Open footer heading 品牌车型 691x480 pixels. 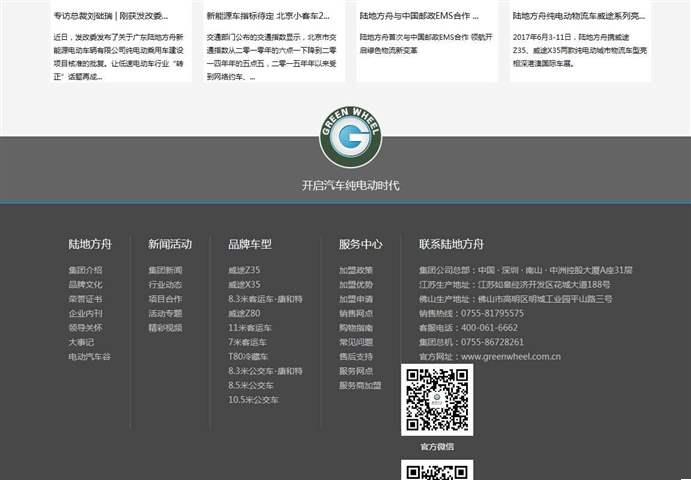[250, 244]
